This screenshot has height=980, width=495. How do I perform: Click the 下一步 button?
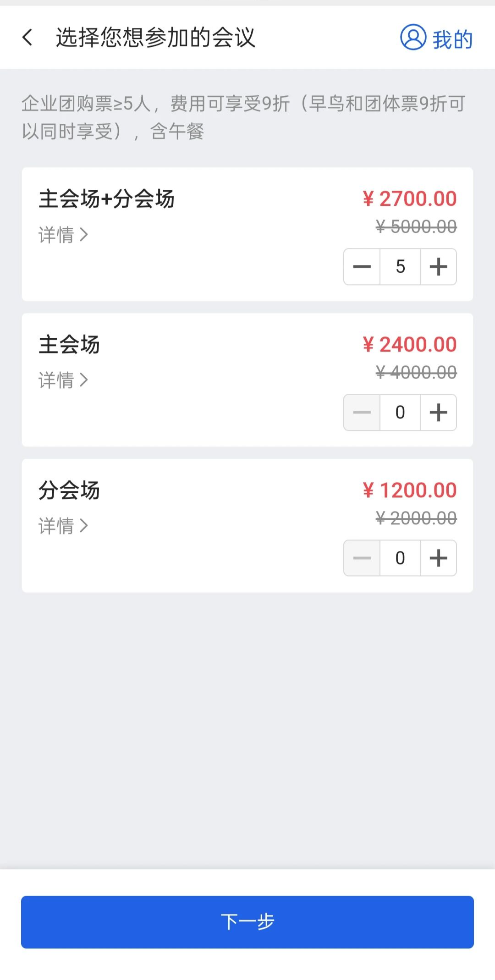click(247, 922)
